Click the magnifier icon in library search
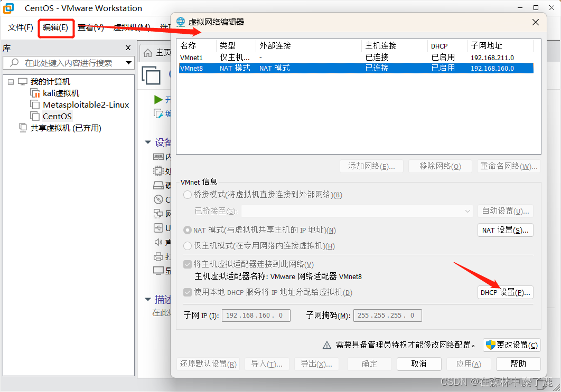561x392 pixels. [x=14, y=63]
